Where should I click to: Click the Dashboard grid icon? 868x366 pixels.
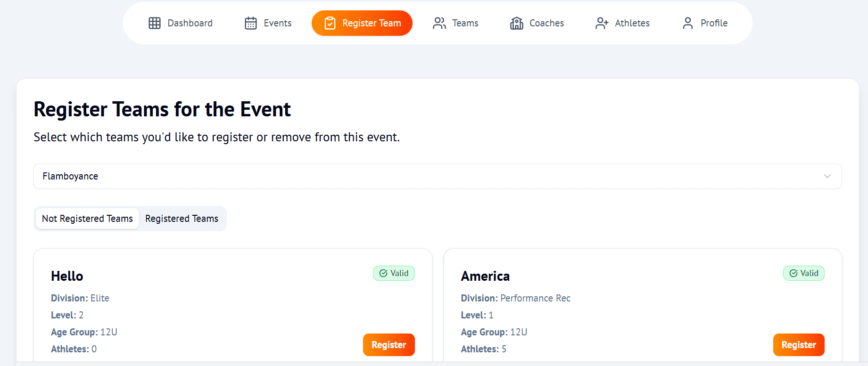tap(155, 23)
